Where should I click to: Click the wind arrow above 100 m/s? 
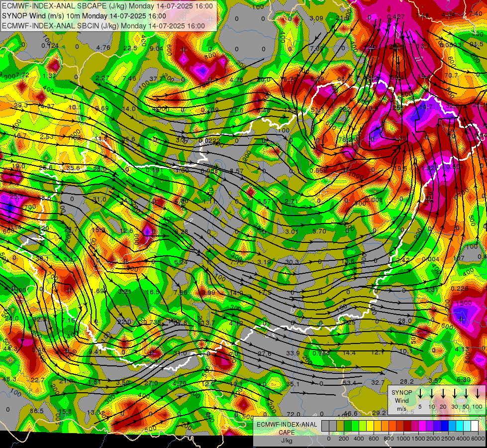(478, 393)
